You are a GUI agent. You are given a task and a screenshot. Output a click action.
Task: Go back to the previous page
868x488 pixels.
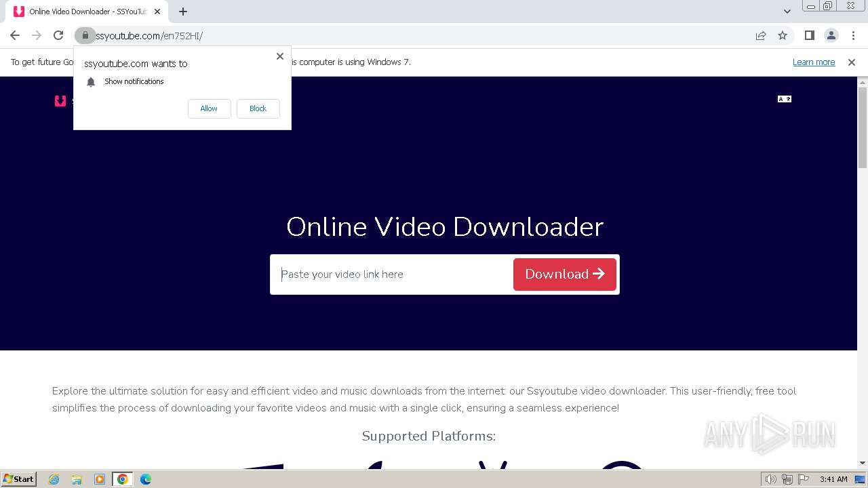[x=15, y=36]
